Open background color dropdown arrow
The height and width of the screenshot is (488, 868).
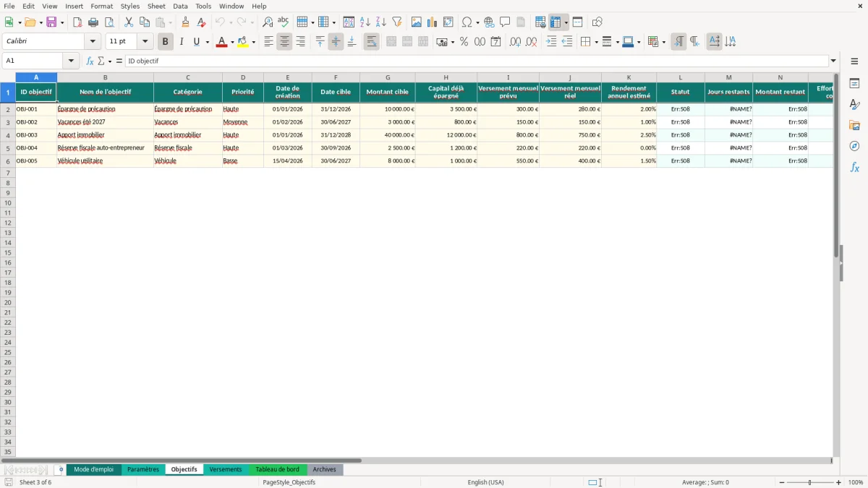[x=254, y=42]
